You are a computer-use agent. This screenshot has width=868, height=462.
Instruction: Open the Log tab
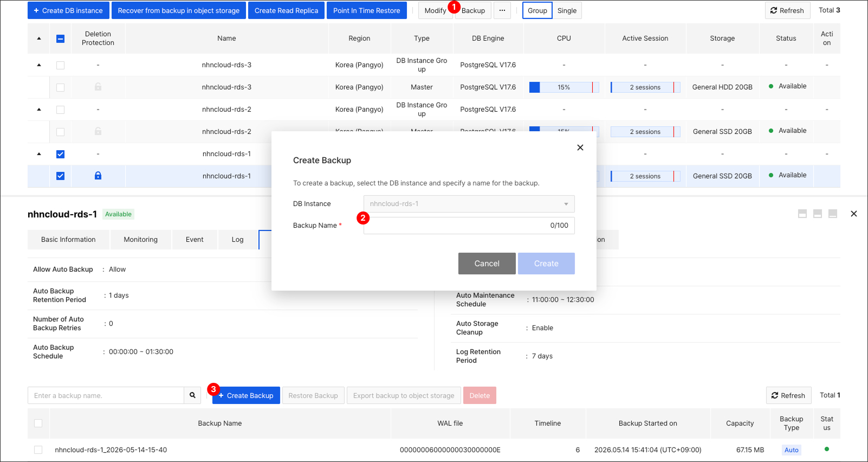click(238, 240)
